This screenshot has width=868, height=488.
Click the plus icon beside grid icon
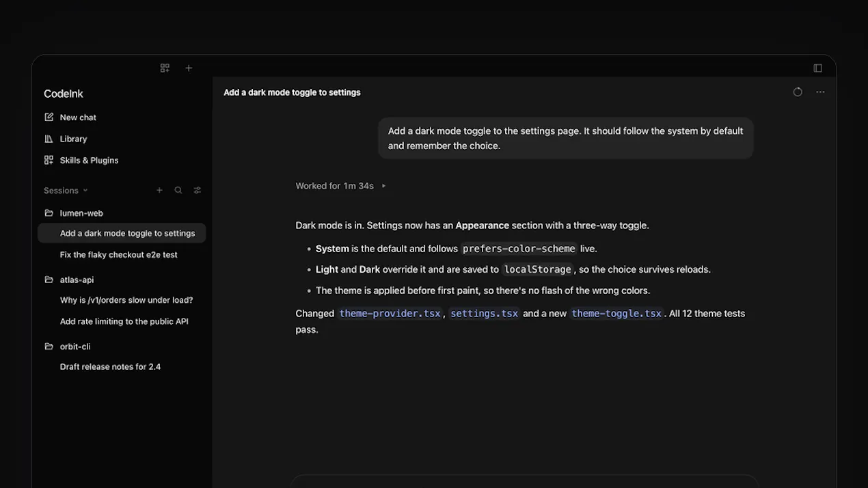(189, 68)
